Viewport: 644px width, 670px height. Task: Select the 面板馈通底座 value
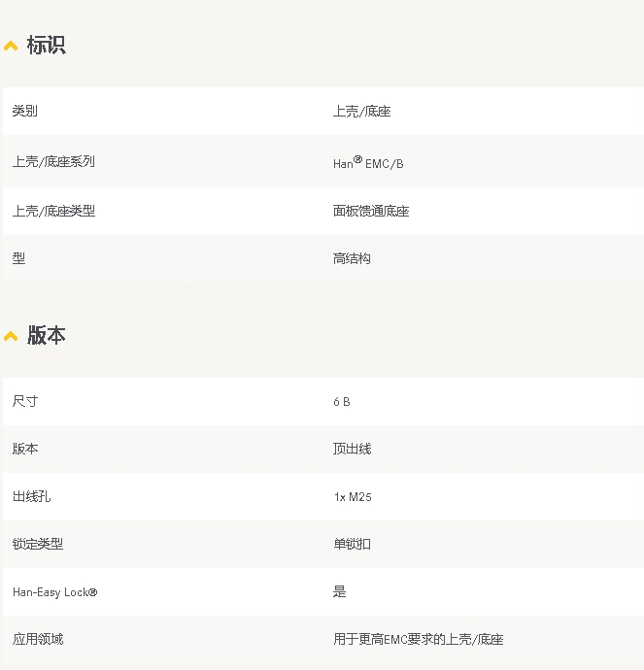coord(371,211)
